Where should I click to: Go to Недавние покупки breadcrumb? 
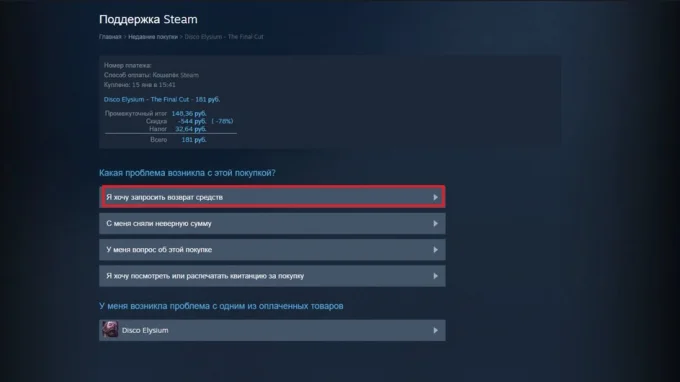click(153, 37)
